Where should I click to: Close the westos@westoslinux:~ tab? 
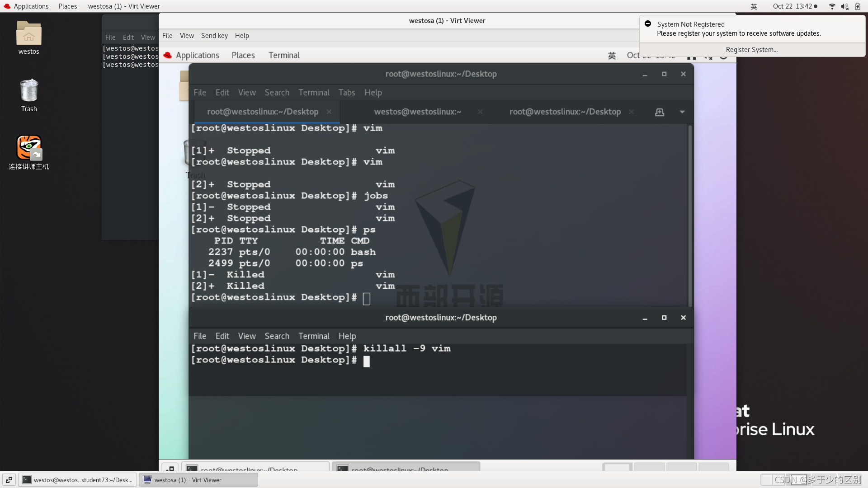pyautogui.click(x=480, y=112)
